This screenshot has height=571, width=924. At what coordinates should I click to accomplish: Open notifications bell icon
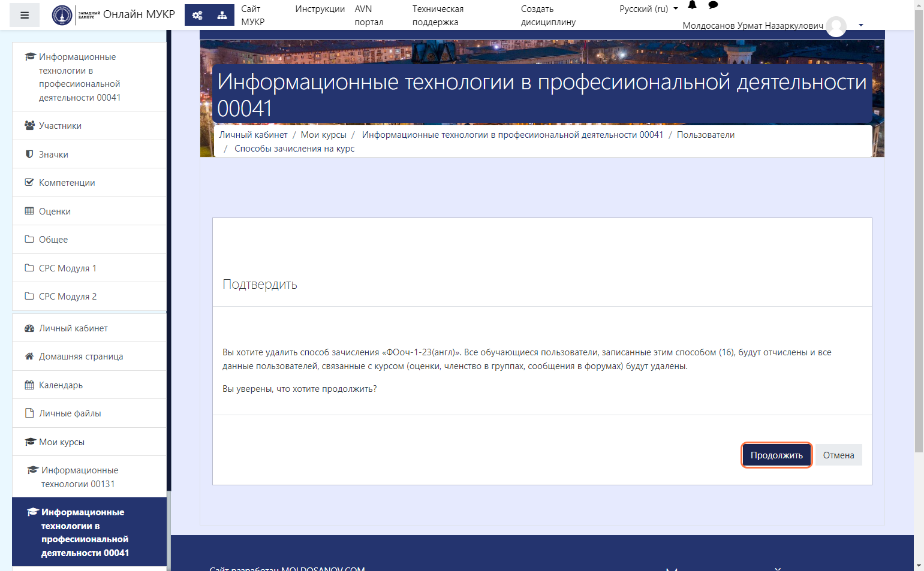pyautogui.click(x=692, y=5)
